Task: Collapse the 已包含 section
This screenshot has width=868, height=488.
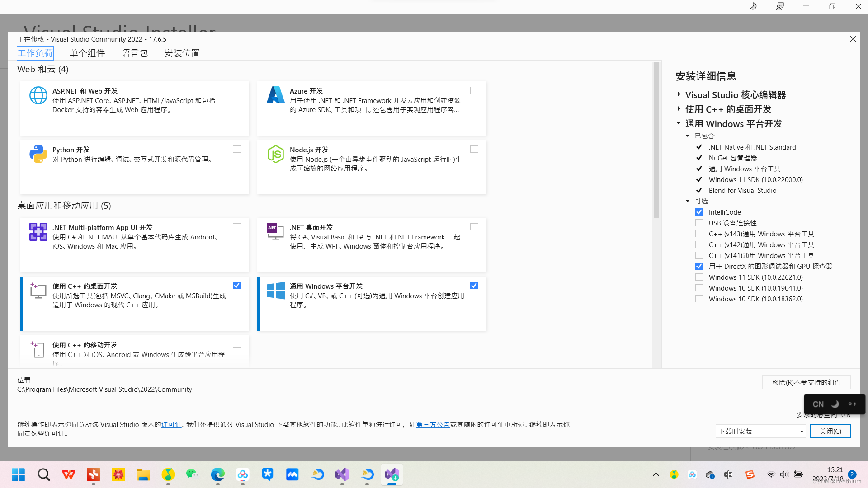Action: pyautogui.click(x=688, y=136)
